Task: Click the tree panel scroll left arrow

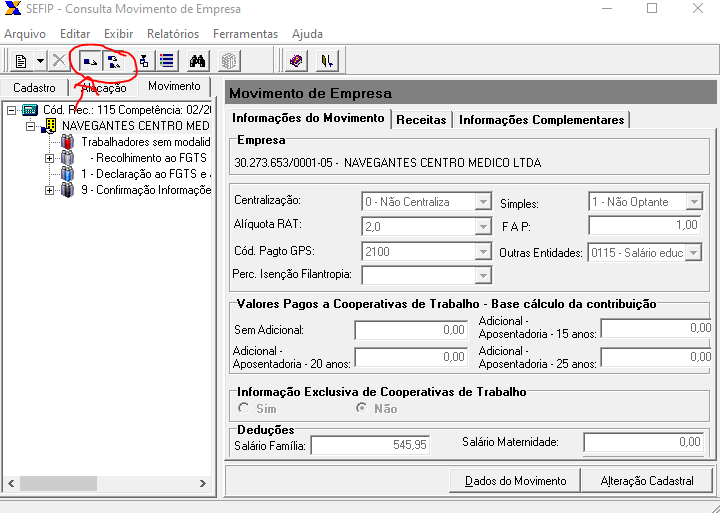Action: click(x=11, y=484)
